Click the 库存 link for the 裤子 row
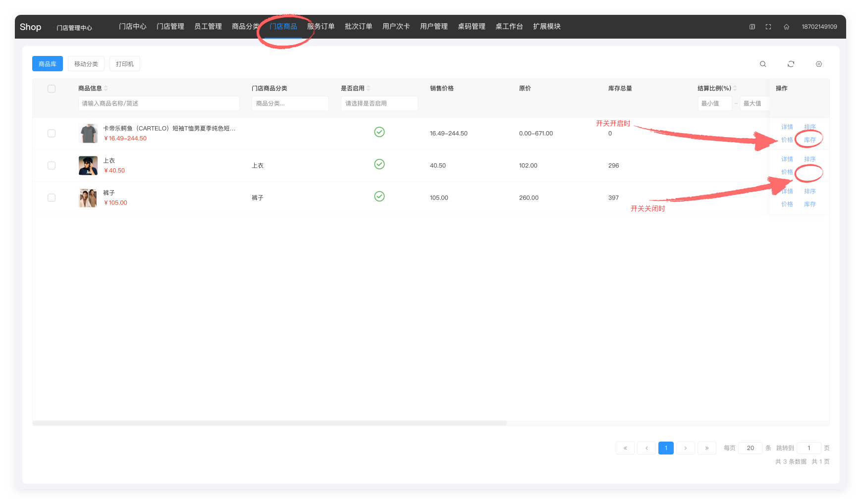Image resolution: width=861 pixels, height=504 pixels. click(809, 204)
